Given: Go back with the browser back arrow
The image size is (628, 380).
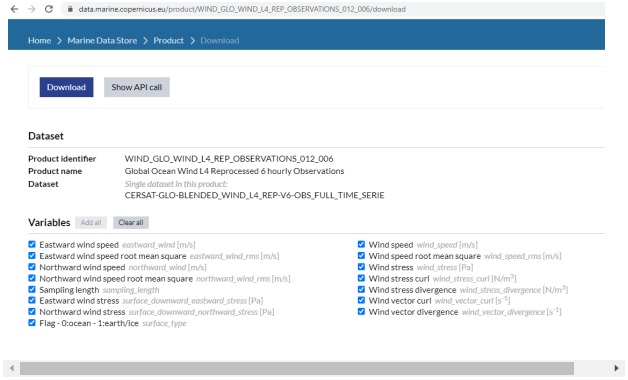Looking at the screenshot, I should click(14, 9).
